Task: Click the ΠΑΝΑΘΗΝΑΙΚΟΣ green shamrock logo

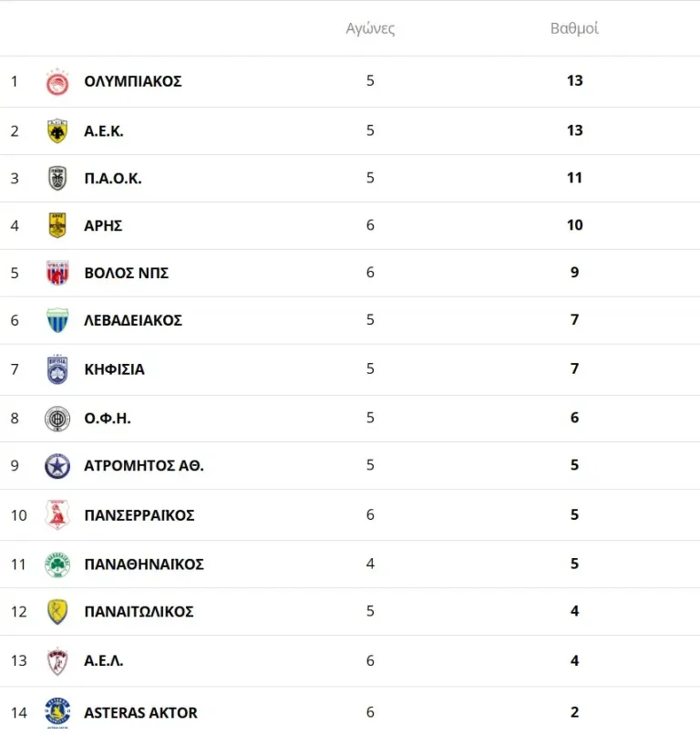Action: click(x=57, y=565)
